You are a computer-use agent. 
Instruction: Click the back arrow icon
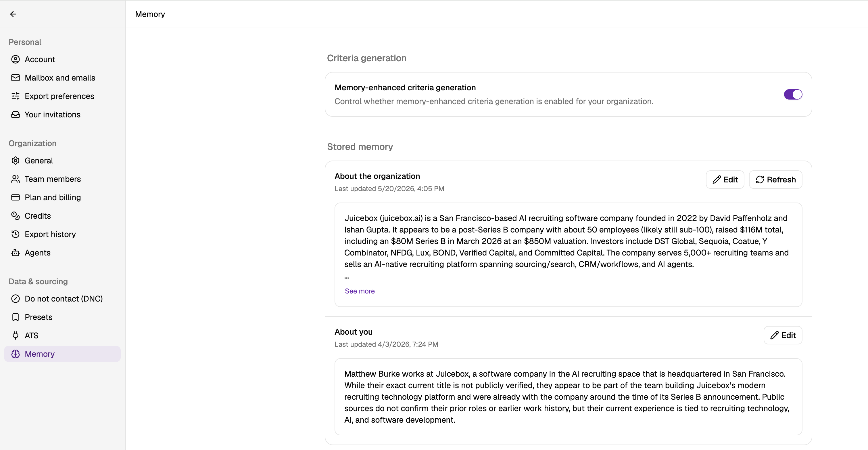point(13,14)
